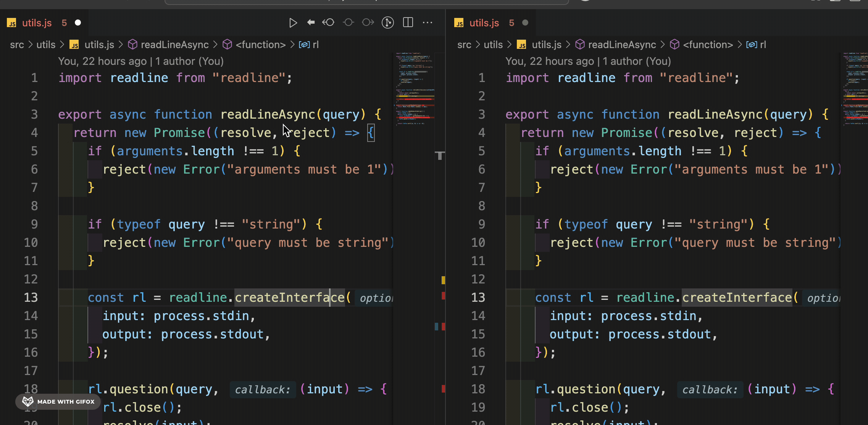The height and width of the screenshot is (425, 868).
Task: Click yellow warning marker in left overview ruler
Action: click(443, 280)
